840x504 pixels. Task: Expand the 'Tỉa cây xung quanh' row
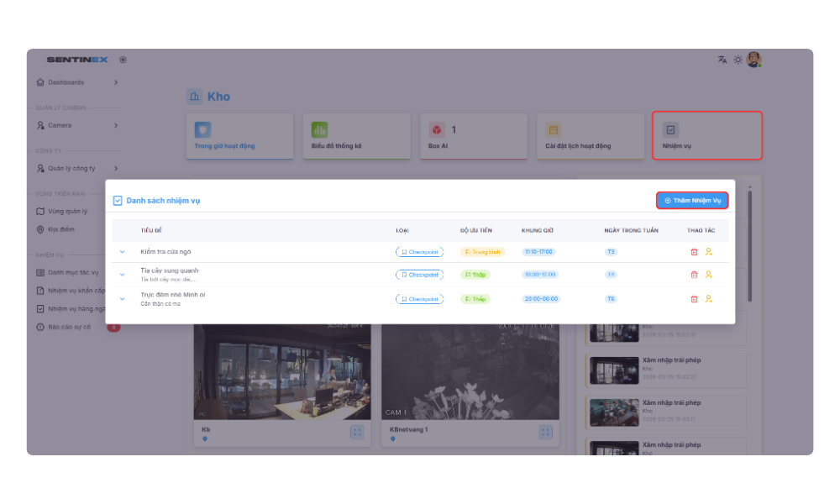click(122, 275)
